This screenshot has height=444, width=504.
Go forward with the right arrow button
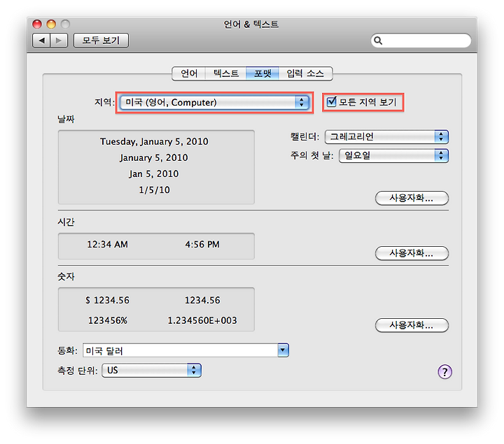(59, 41)
